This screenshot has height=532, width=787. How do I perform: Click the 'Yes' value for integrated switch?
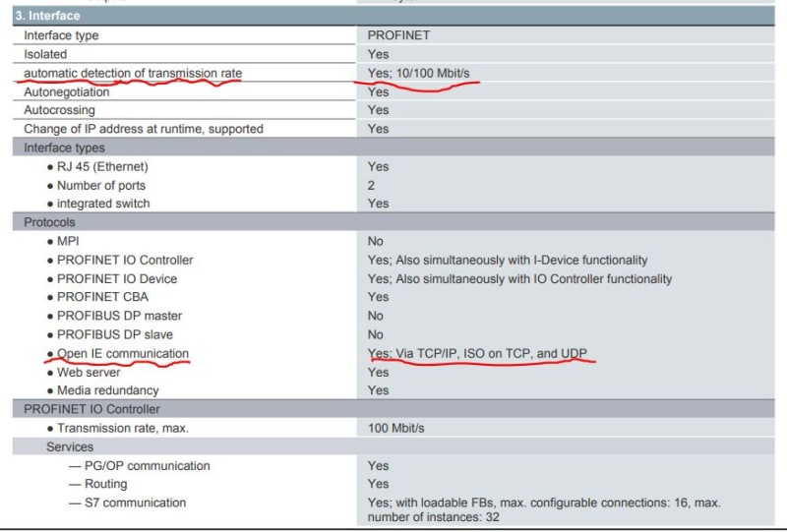coord(378,204)
